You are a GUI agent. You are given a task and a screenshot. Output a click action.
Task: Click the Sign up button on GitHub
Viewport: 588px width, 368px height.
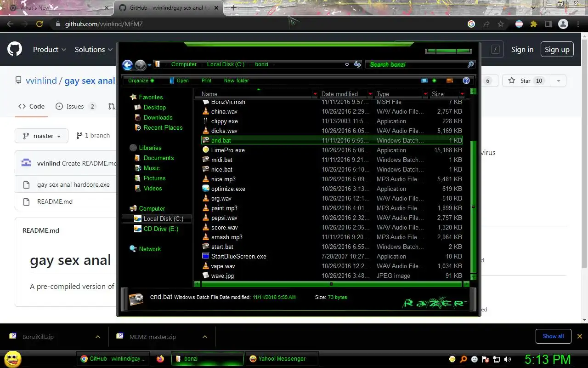click(557, 49)
